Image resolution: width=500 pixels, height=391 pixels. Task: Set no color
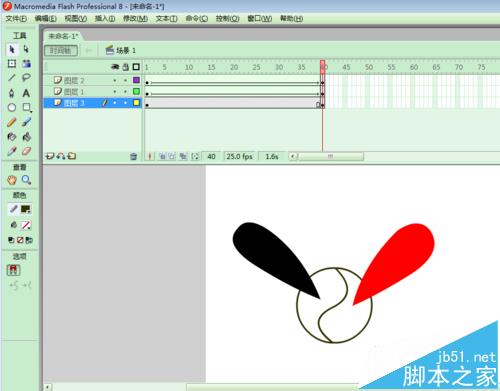pyautogui.click(x=20, y=240)
